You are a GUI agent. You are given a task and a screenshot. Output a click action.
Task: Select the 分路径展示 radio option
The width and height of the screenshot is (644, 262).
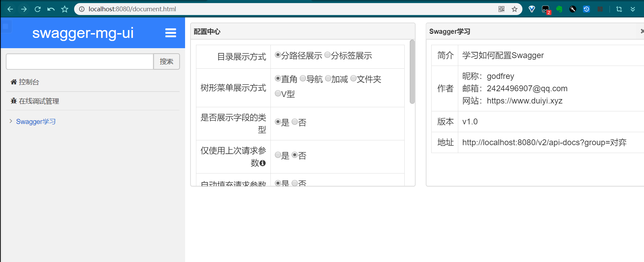[x=278, y=55]
